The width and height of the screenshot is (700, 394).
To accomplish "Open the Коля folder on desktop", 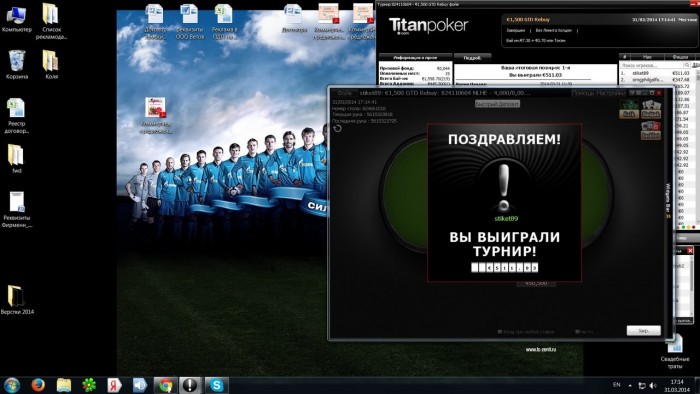I will click(x=51, y=65).
